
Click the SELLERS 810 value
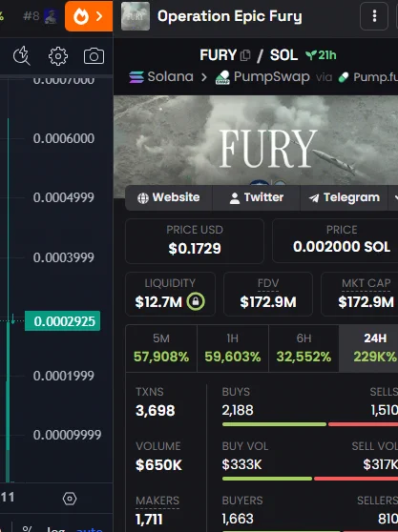coord(388,519)
